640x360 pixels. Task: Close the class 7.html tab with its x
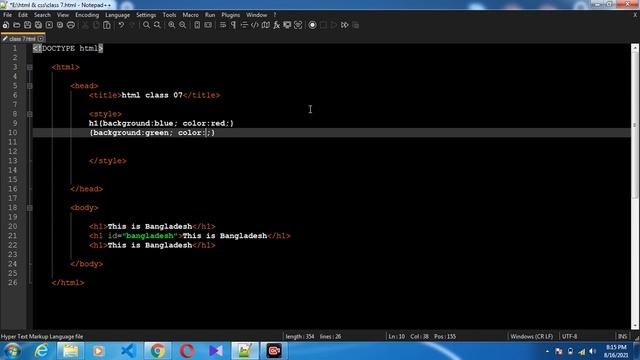click(40, 39)
